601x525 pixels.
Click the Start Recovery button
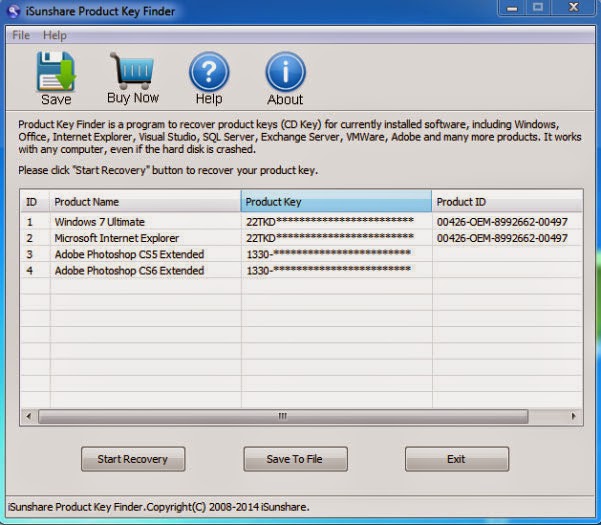pos(133,459)
